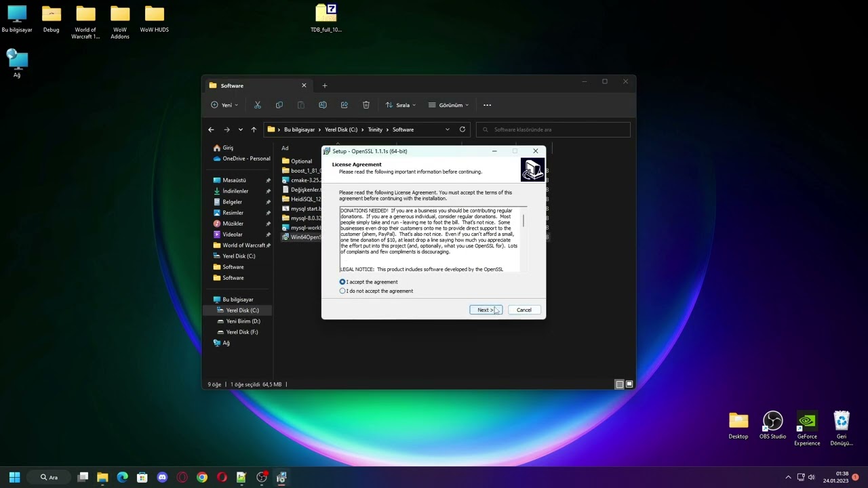Click the 'Software klasöründe ara' search field
The width and height of the screenshot is (868, 488).
point(553,129)
